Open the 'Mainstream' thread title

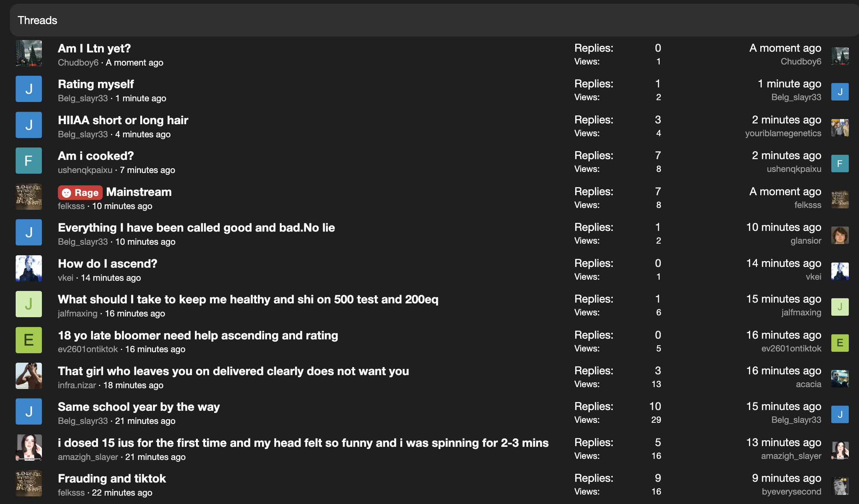click(139, 192)
